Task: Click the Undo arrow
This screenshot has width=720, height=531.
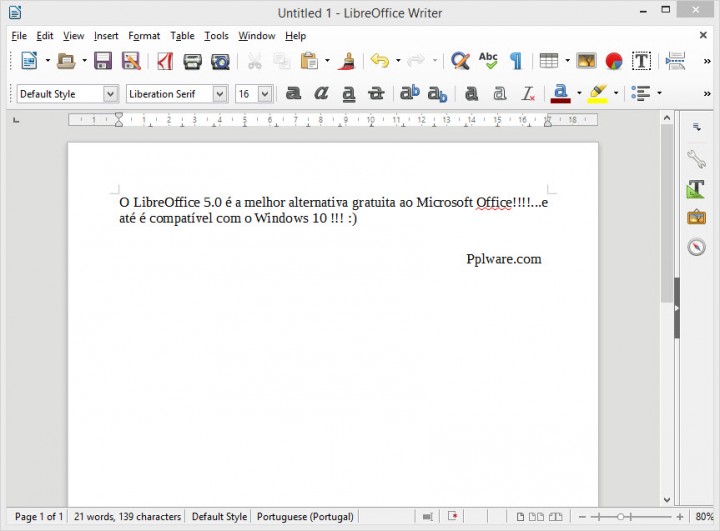Action: coord(380,61)
